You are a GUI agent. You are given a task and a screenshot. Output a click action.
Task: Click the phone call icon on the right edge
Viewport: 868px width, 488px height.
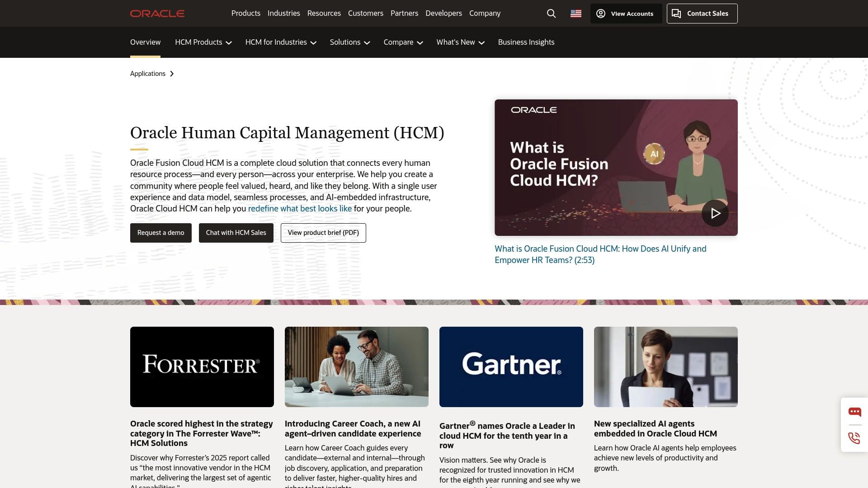coord(854,438)
